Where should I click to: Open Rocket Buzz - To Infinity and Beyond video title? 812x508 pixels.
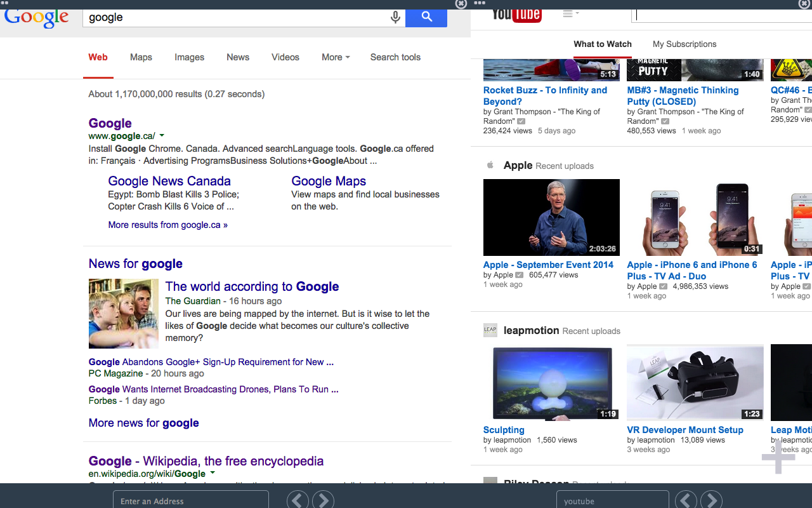pos(546,96)
